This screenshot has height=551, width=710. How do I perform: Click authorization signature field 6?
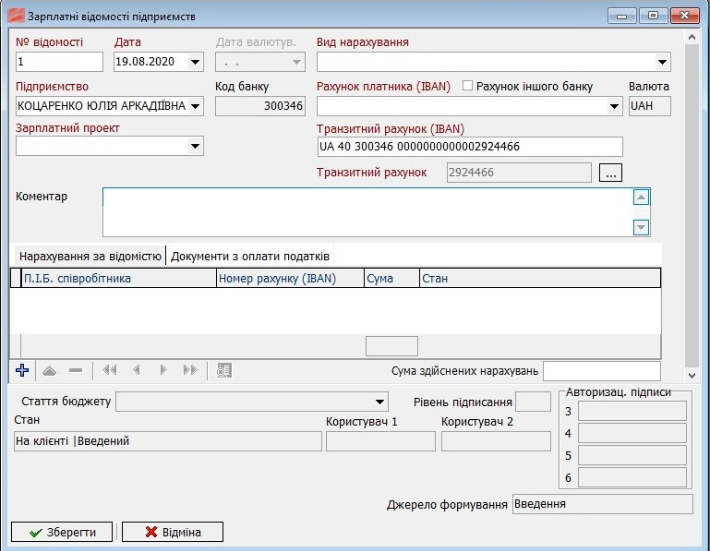click(632, 478)
